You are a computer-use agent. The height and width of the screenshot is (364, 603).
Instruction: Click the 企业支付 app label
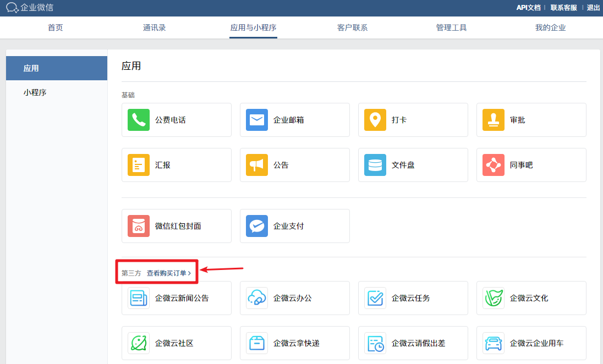(x=288, y=226)
